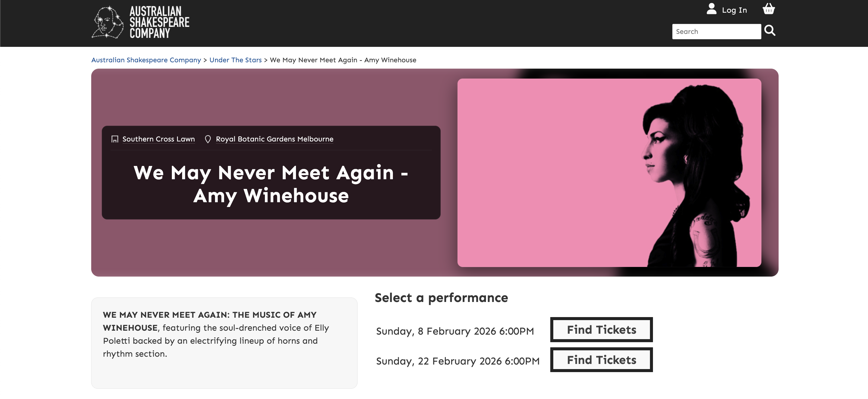The image size is (868, 399).
Task: Click the Shakespeare portrait logo icon
Action: click(107, 22)
